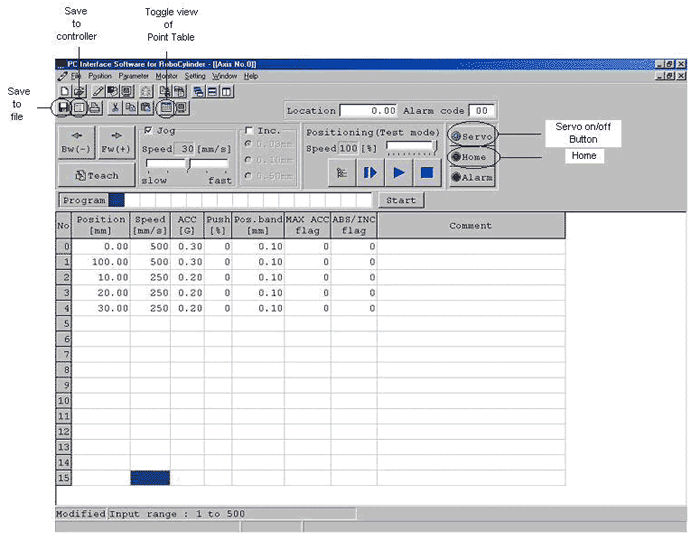Click the Home button
The image size is (700, 540).
[x=470, y=157]
